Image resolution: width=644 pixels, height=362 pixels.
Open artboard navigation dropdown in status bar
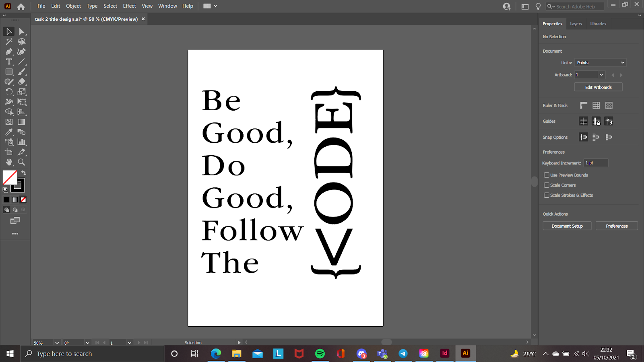point(129,343)
